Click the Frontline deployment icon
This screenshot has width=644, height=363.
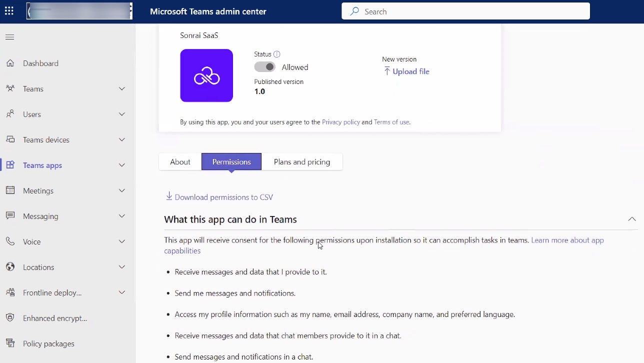pyautogui.click(x=10, y=292)
